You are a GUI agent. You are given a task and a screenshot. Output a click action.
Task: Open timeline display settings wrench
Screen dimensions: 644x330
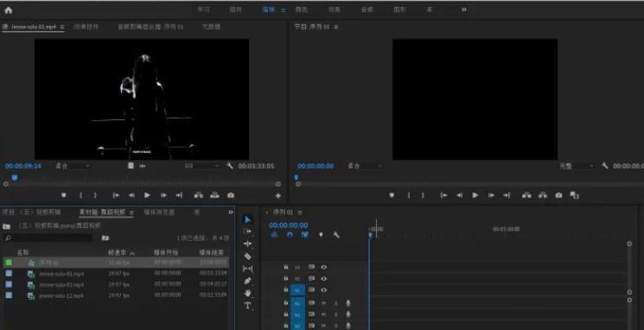[x=336, y=235]
